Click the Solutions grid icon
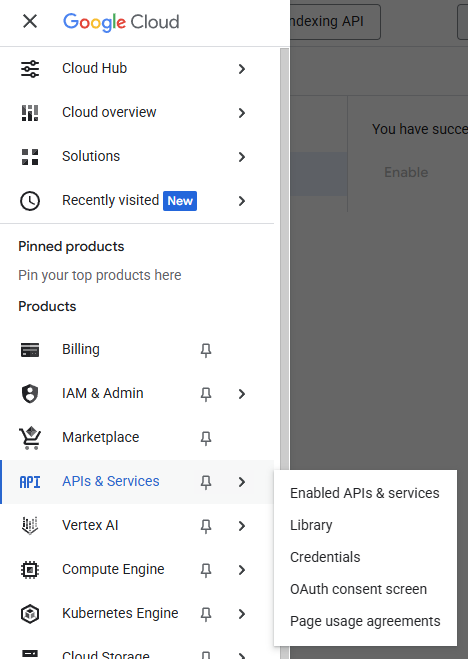 [30, 157]
